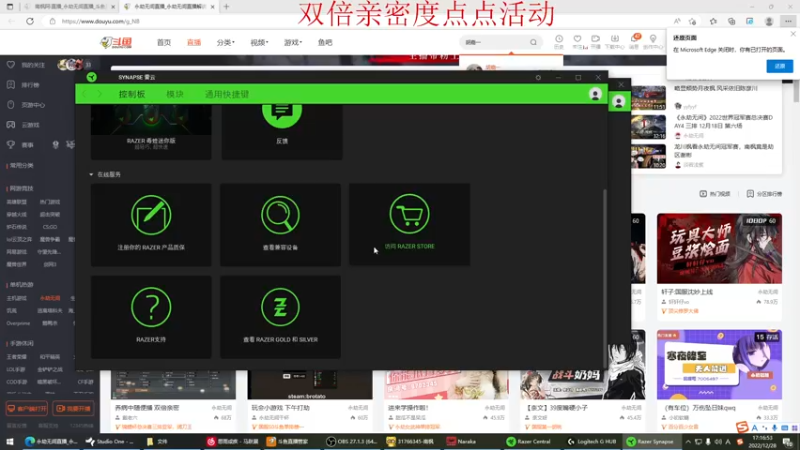Visit the Razer Store cart tile
The width and height of the screenshot is (800, 450).
(409, 224)
